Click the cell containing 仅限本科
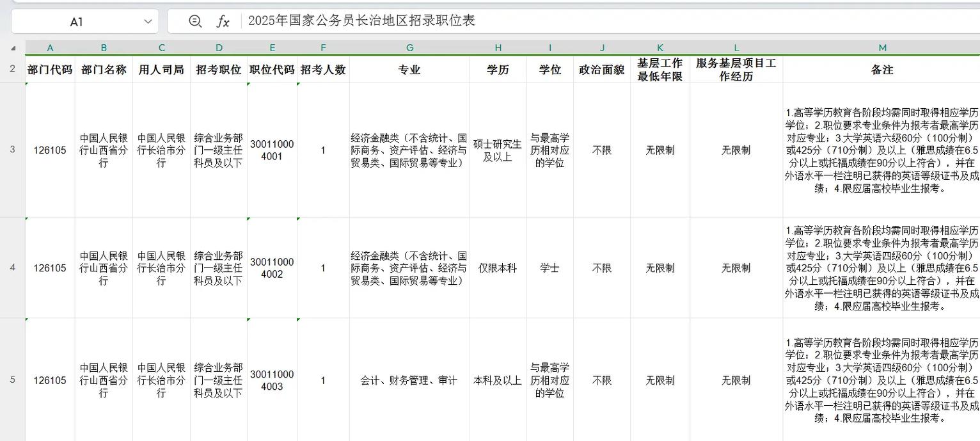The image size is (980, 441). pos(498,268)
